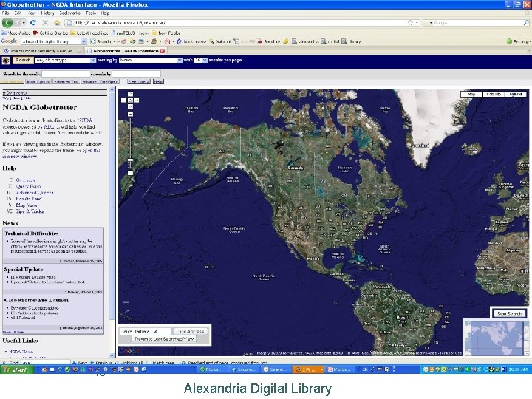
Task: Open the History menu
Action: click(47, 13)
